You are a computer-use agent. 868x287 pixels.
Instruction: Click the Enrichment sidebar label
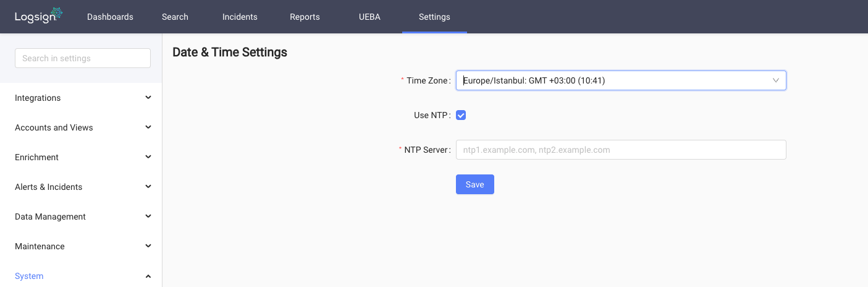tap(36, 157)
